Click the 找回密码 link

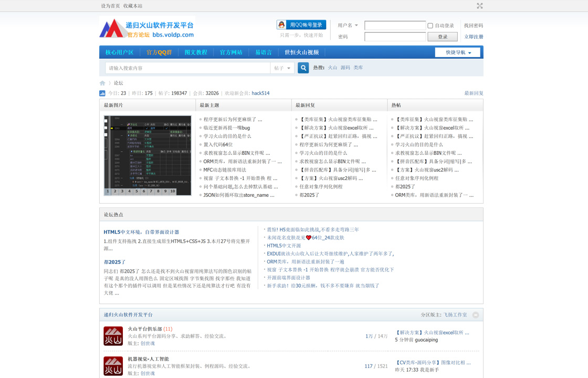[x=474, y=26]
